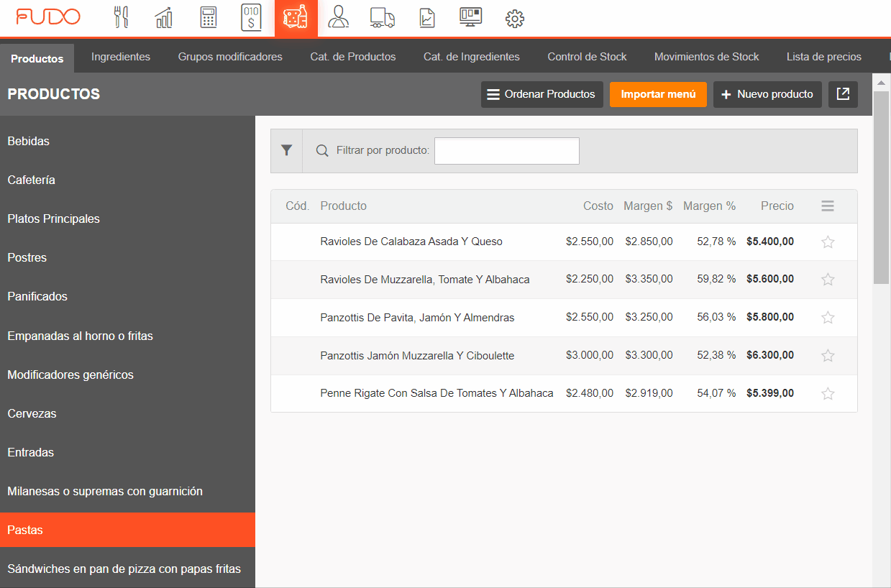Click the Cód. column header
Screen dimensions: 891x588
[x=298, y=206]
